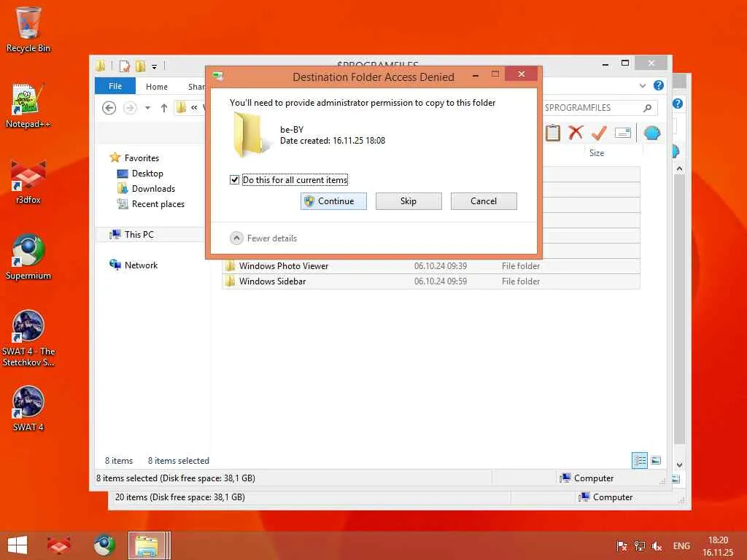This screenshot has width=747, height=560.
Task: Click Continue with administrator permission
Action: pos(333,201)
